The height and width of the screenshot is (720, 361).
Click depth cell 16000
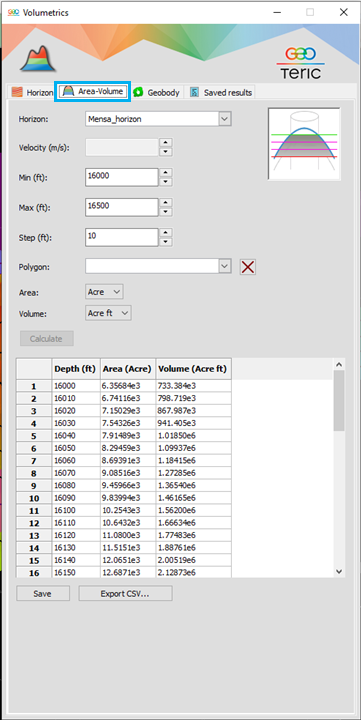coord(76,386)
